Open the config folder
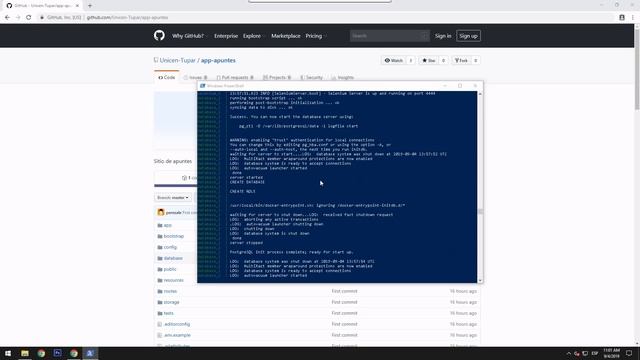The image size is (640, 360). point(170,247)
